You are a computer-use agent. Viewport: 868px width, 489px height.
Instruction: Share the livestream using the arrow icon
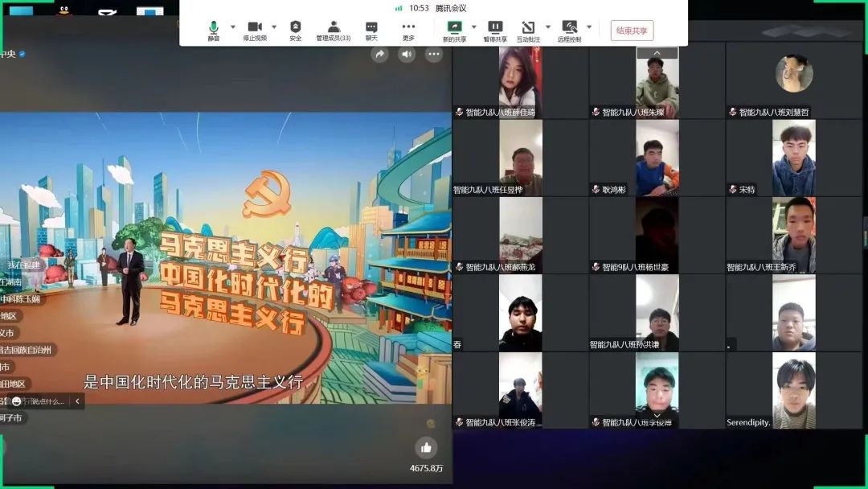tap(379, 54)
